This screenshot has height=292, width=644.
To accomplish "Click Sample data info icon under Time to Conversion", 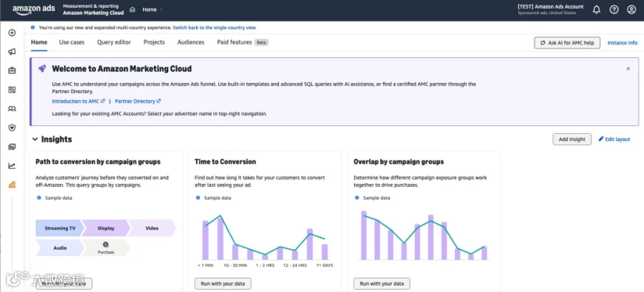I will [x=198, y=198].
